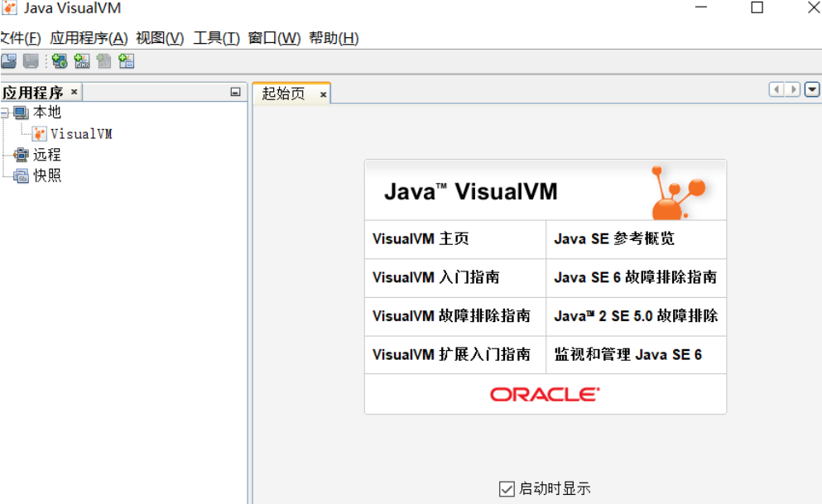Collapse the 本地 tree node
The width and height of the screenshot is (822, 504).
(5, 113)
